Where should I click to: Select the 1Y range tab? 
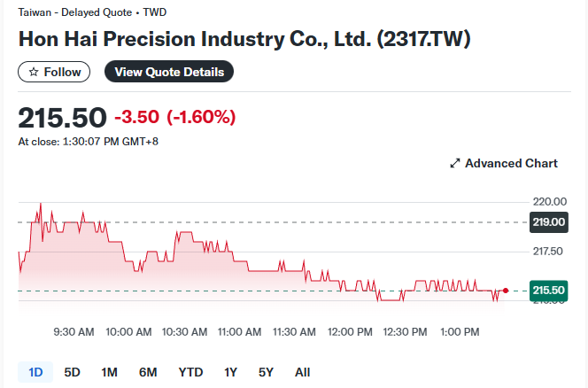[x=230, y=372]
